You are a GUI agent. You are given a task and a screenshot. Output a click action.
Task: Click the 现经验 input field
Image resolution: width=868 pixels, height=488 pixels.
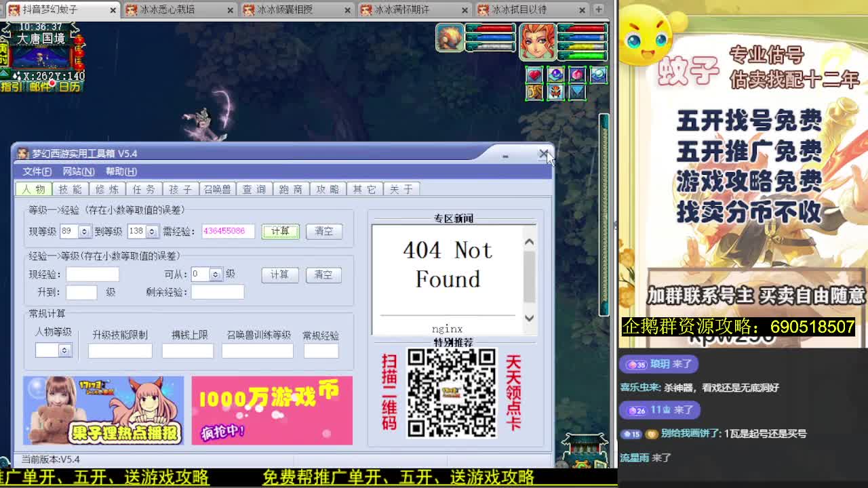pos(92,274)
